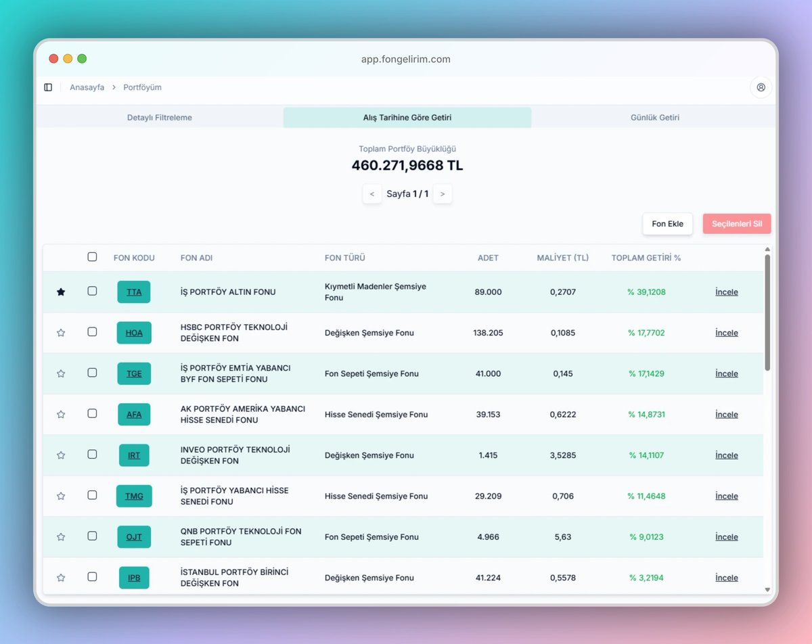Click the % 3,2194 return value
This screenshot has width=812, height=644.
coord(646,578)
